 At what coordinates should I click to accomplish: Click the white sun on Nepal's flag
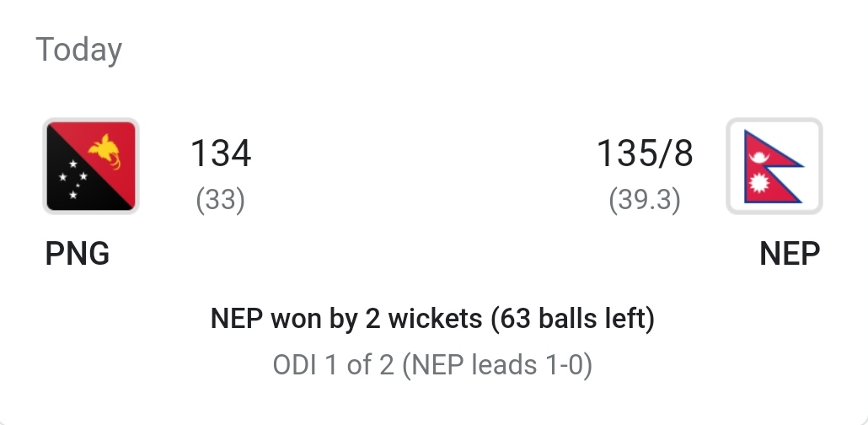[758, 182]
